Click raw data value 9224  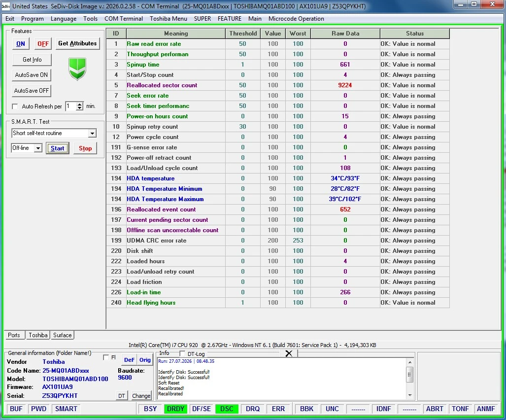coord(345,85)
